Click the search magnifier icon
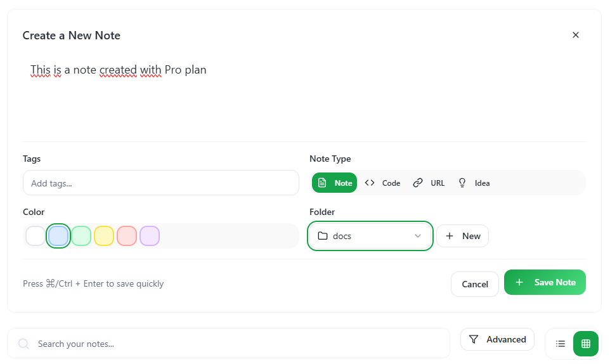This screenshot has width=610, height=364. point(23,344)
